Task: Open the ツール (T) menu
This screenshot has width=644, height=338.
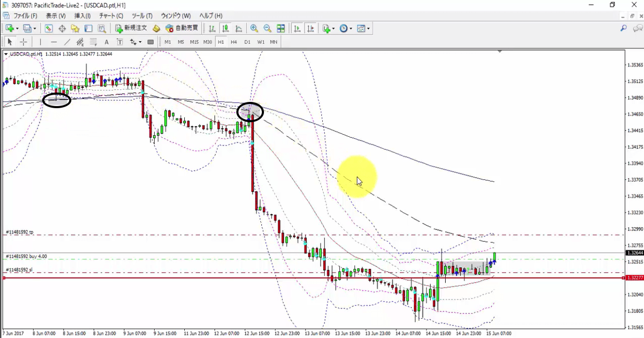Action: tap(142, 16)
